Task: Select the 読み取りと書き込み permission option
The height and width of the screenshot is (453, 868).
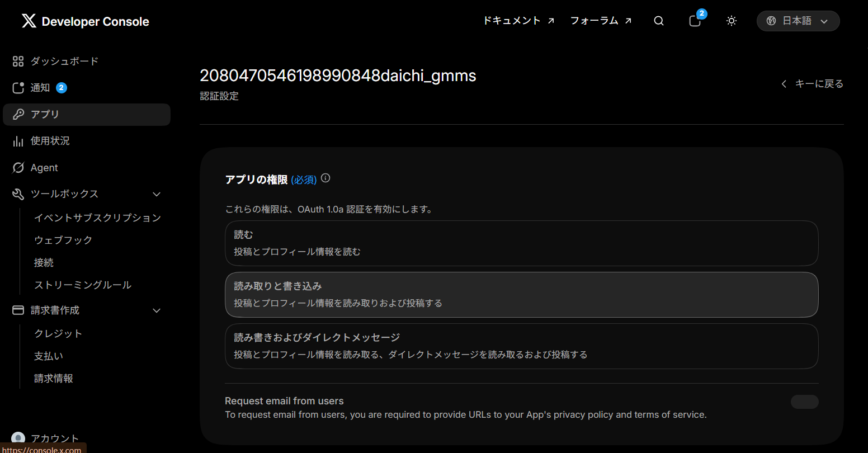Action: click(x=521, y=295)
